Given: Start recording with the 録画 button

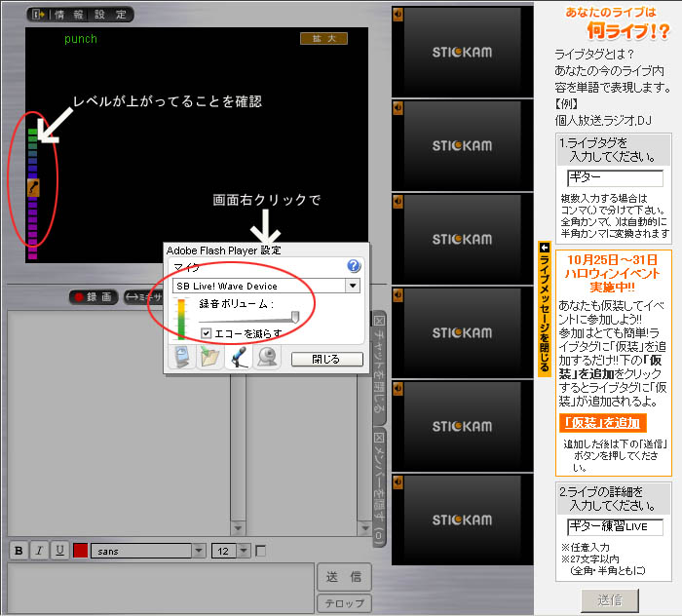Looking at the screenshot, I should (94, 297).
